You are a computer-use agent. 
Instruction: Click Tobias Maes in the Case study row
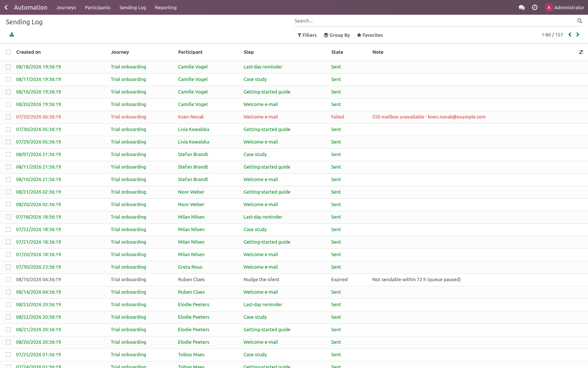point(191,355)
